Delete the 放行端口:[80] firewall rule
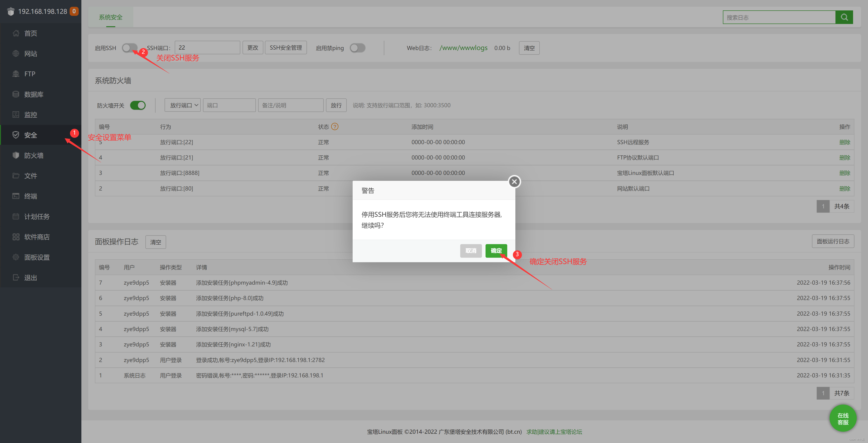868x443 pixels. 844,189
